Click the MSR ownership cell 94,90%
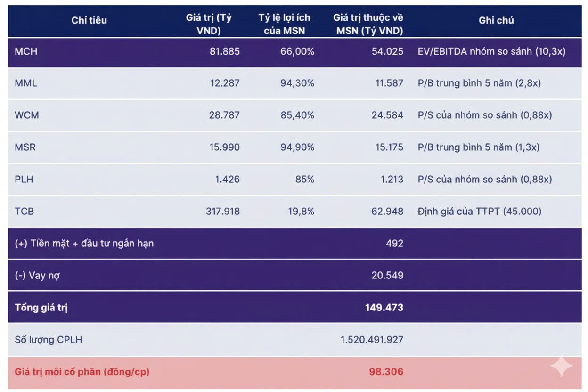Viewport: 588px width, 392px height. click(297, 147)
